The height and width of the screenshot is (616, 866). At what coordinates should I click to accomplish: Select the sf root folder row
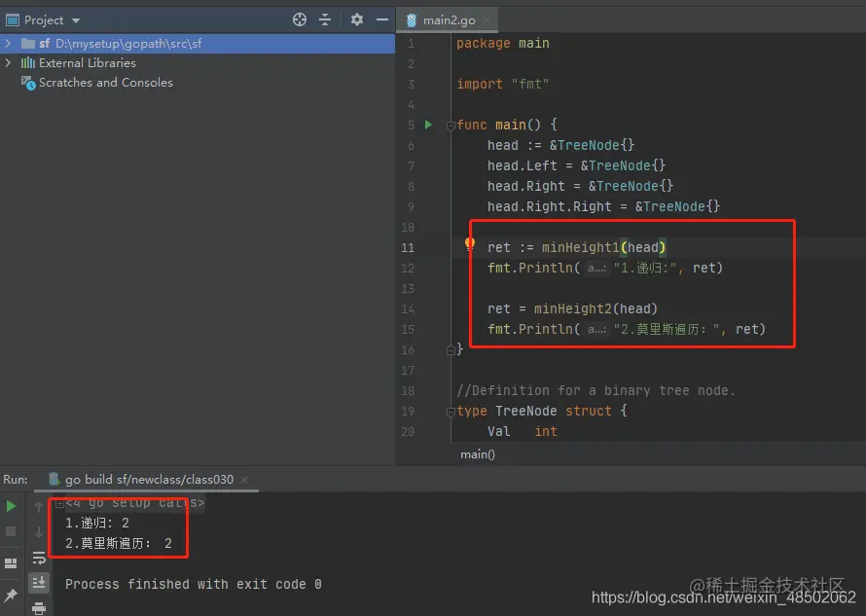(x=198, y=43)
